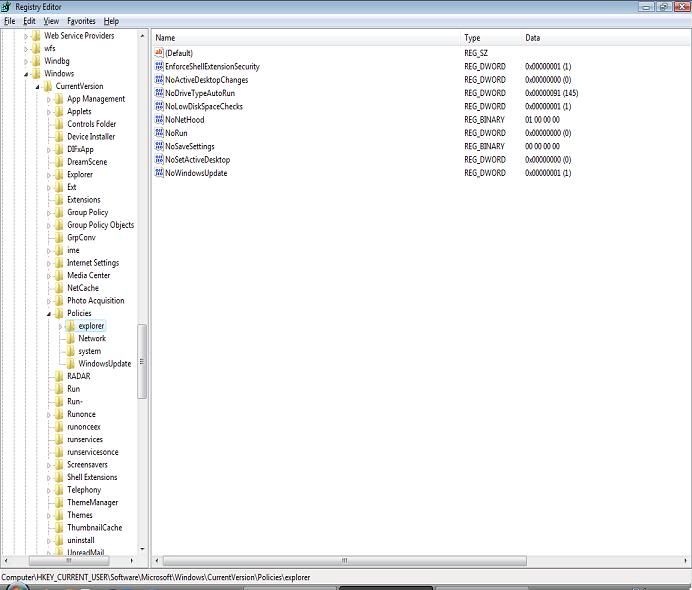692x590 pixels.
Task: Open the Edit menu
Action: (x=30, y=21)
